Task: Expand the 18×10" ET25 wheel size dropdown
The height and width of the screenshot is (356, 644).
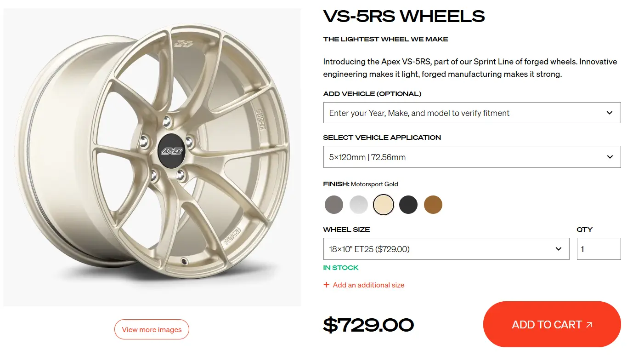Action: tap(446, 249)
